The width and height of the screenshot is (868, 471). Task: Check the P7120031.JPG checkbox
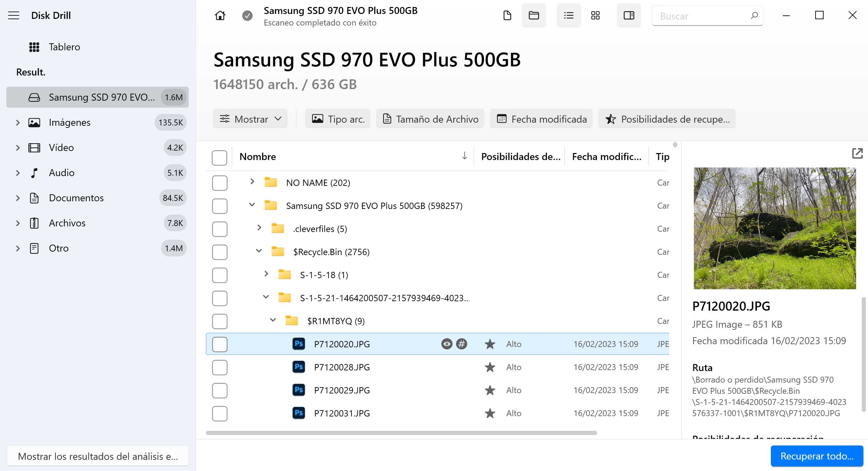coord(219,413)
